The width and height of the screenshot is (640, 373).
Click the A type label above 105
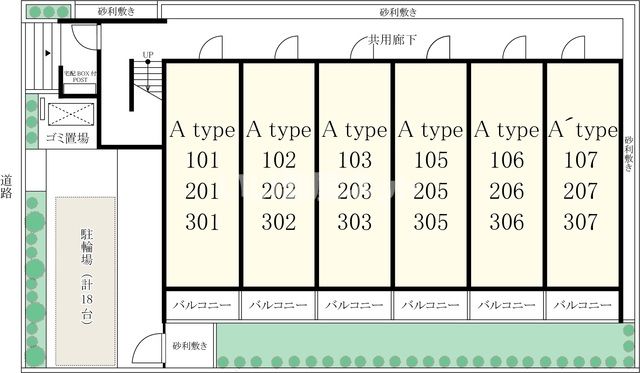point(431,131)
